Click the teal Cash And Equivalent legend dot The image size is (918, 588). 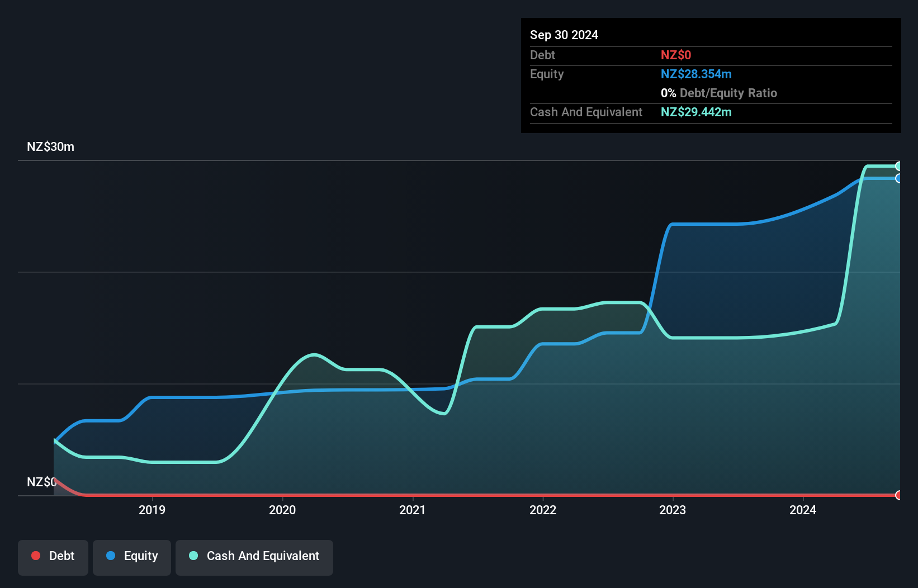click(x=193, y=556)
